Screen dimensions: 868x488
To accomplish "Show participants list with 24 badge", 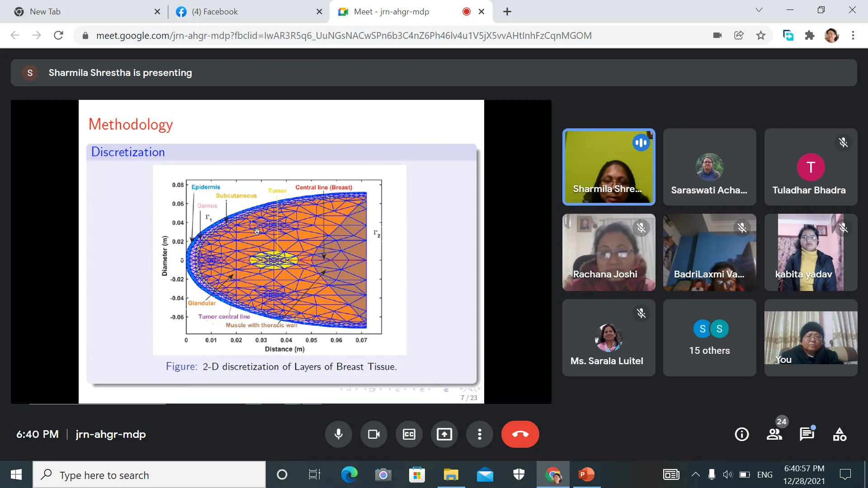I will [774, 434].
